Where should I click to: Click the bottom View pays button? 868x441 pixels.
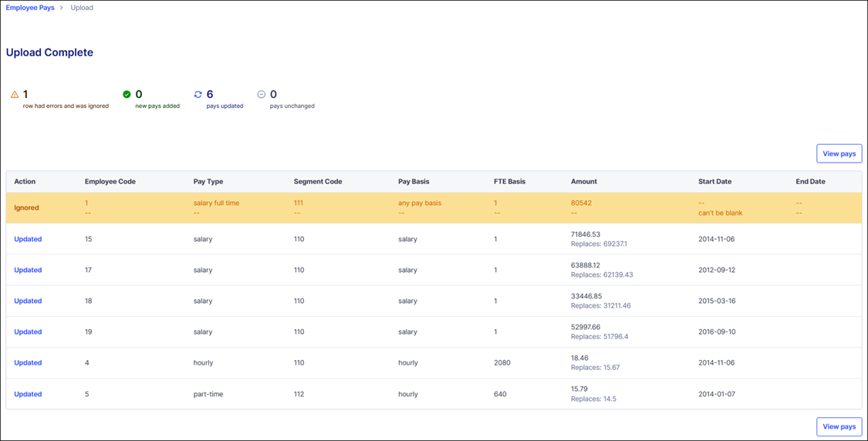click(839, 426)
